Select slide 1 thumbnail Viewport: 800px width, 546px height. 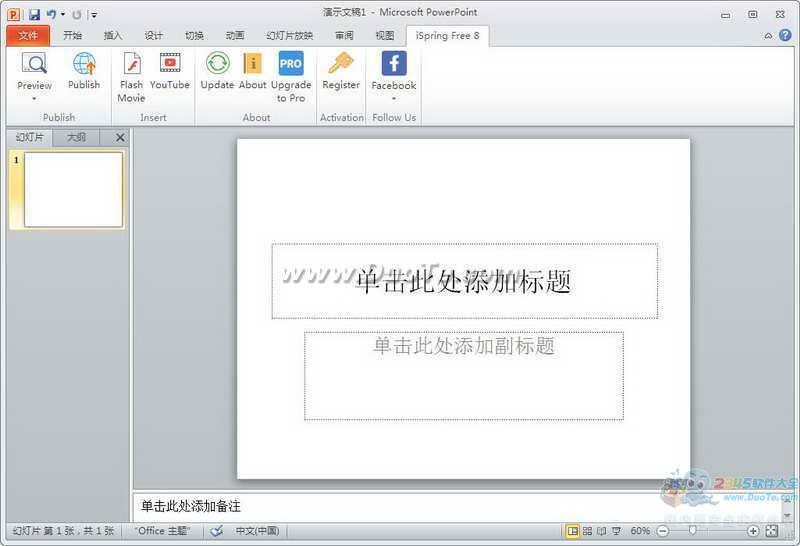click(x=73, y=189)
